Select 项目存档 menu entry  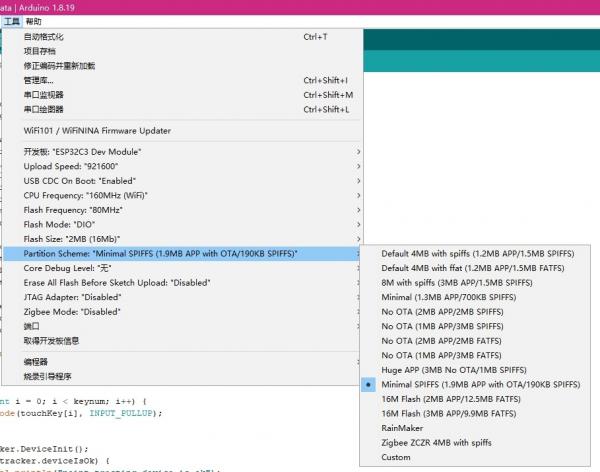pyautogui.click(x=182, y=51)
